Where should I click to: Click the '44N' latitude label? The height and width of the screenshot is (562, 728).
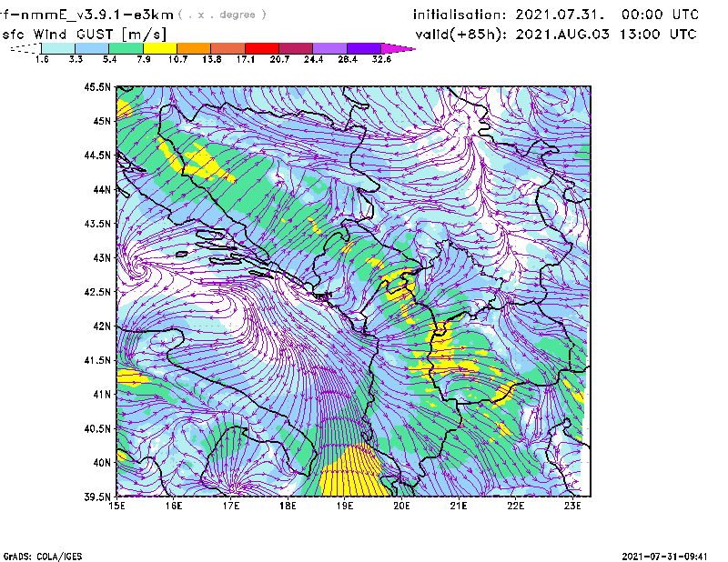pos(102,189)
